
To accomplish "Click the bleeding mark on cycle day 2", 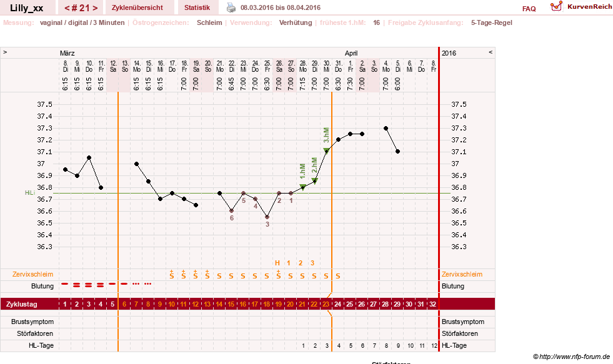I will [77, 285].
